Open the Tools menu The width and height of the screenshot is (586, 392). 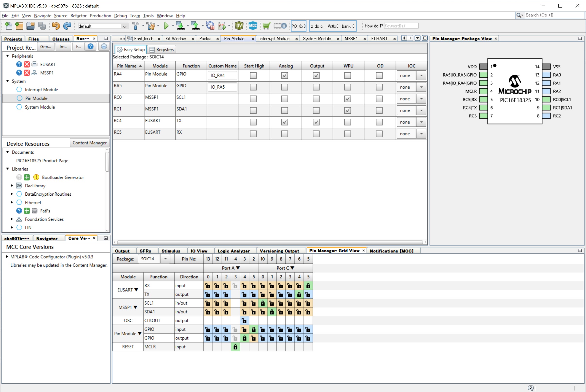[148, 16]
